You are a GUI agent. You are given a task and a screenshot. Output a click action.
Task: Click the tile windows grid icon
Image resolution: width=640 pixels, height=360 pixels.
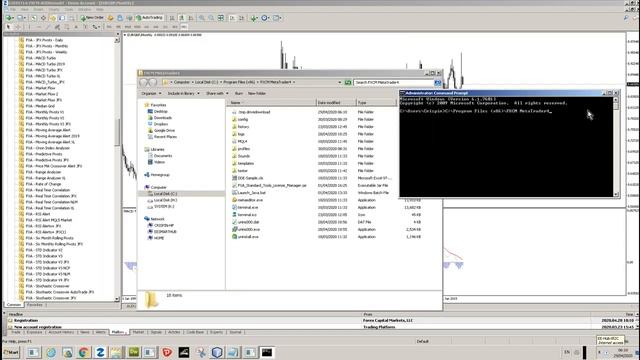pyautogui.click(x=221, y=18)
